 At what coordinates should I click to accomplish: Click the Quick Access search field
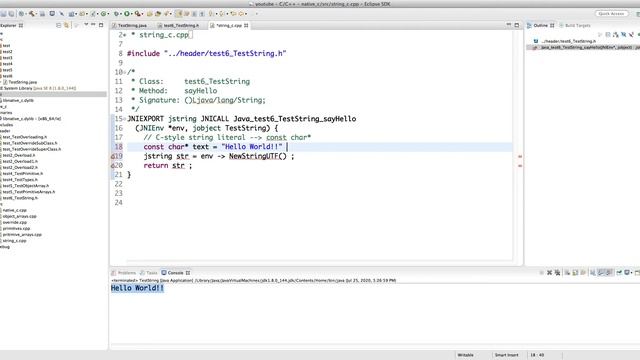pos(611,13)
